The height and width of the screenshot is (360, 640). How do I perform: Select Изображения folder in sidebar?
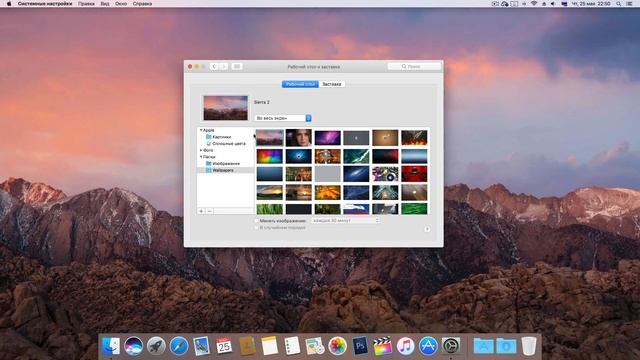(225, 164)
